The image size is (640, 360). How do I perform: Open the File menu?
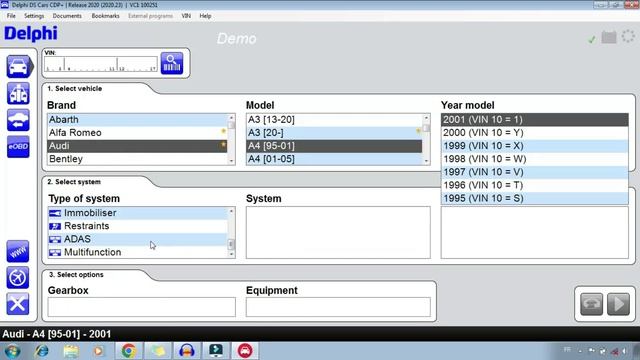(11, 16)
